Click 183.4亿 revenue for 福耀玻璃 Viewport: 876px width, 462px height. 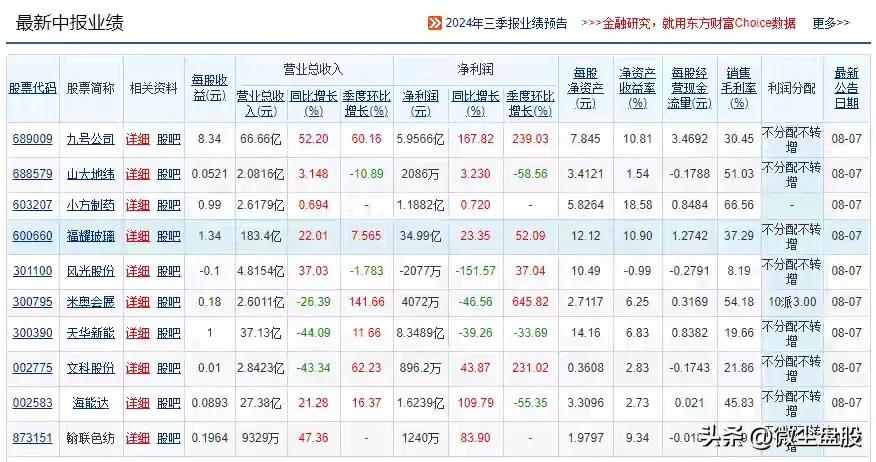click(x=260, y=236)
